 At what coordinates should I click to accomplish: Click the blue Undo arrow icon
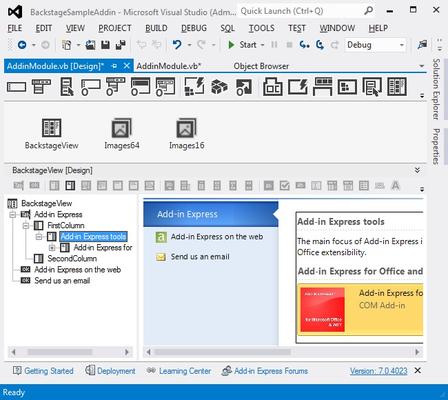pyautogui.click(x=177, y=44)
